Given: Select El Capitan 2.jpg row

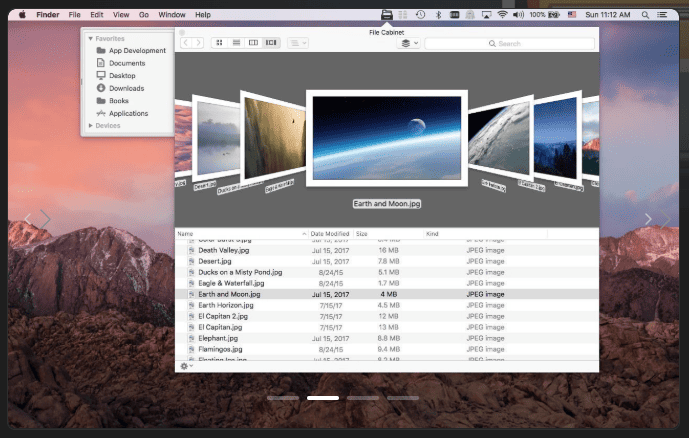Looking at the screenshot, I should tap(387, 316).
